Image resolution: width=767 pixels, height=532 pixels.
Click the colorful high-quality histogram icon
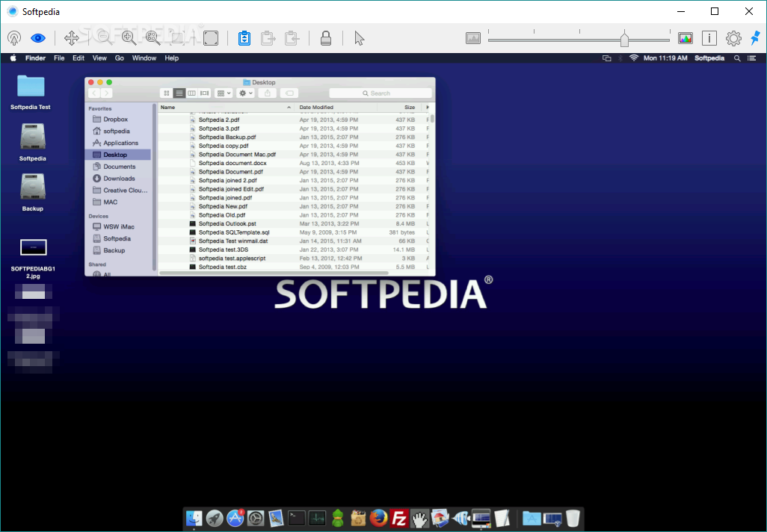[x=686, y=38]
